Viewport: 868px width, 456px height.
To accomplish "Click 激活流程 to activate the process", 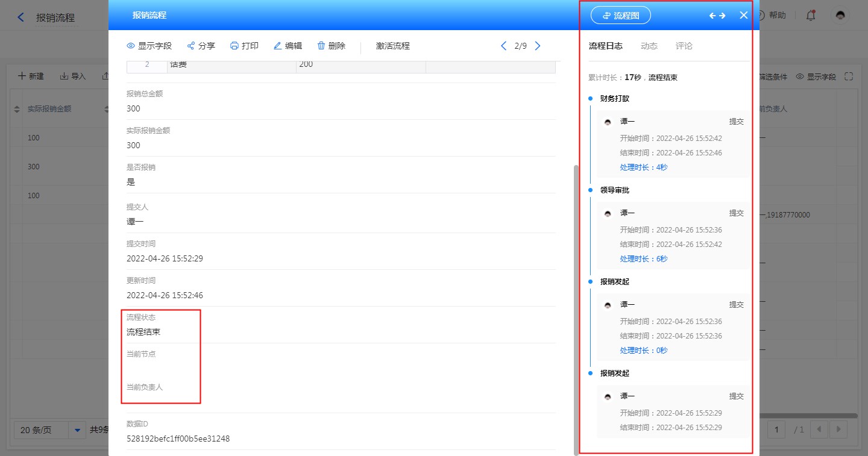I will [392, 46].
